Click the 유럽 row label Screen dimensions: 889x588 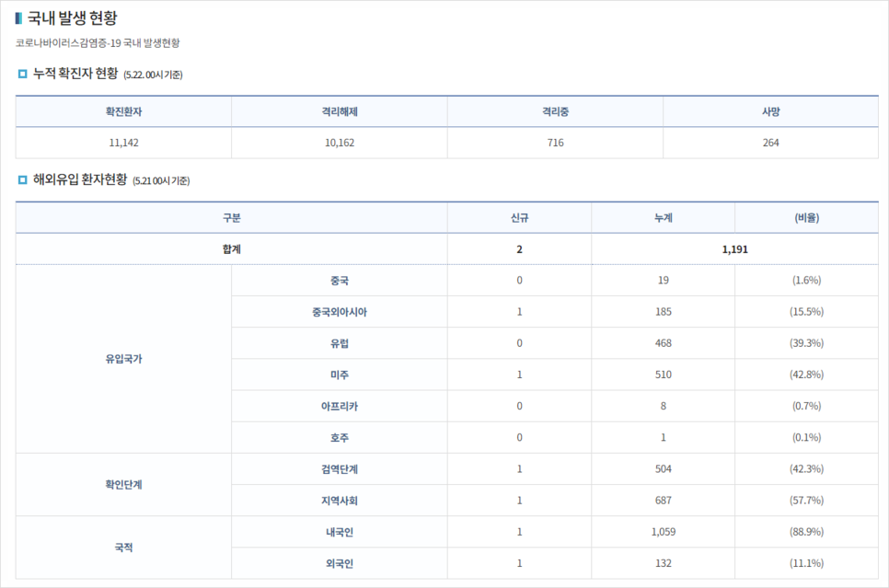pyautogui.click(x=340, y=343)
